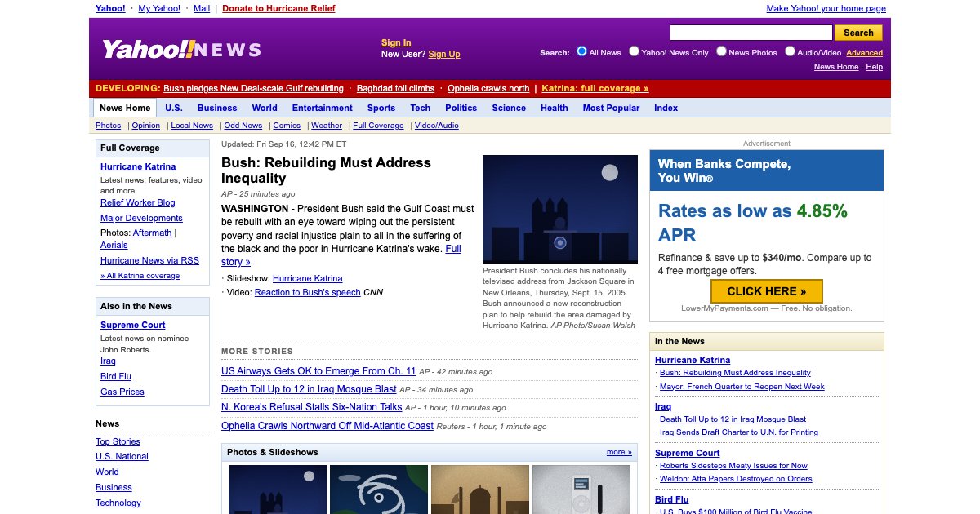Click the Sign In link
The image size is (980, 514).
[x=396, y=42]
